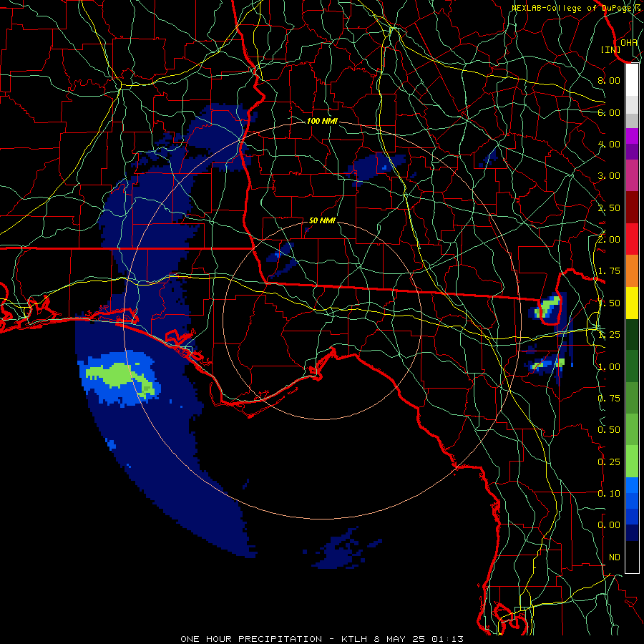
Task: Select the 2.00 legend value
Action: click(x=609, y=240)
